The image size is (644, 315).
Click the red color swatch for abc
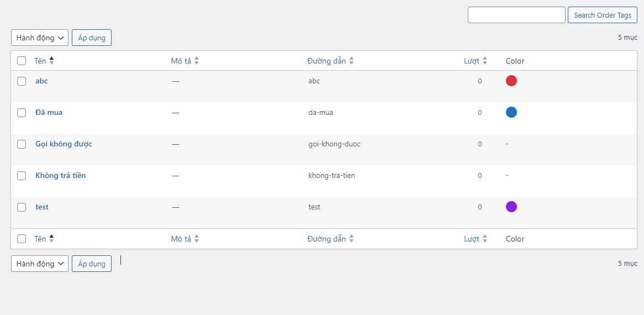point(511,81)
